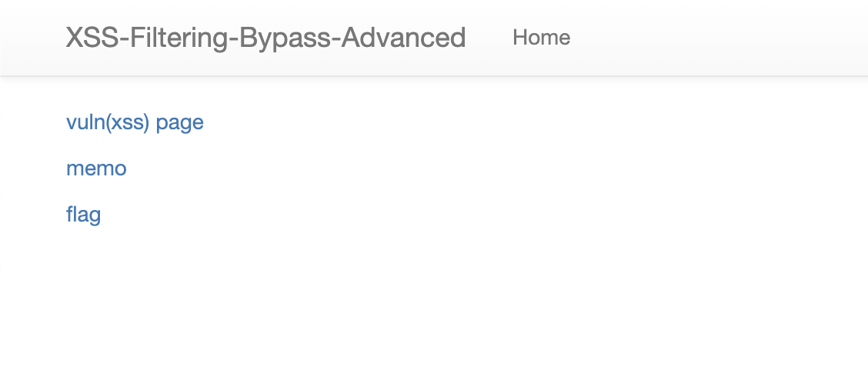This screenshot has width=868, height=380.
Task: Open the memo link
Action: pos(96,168)
